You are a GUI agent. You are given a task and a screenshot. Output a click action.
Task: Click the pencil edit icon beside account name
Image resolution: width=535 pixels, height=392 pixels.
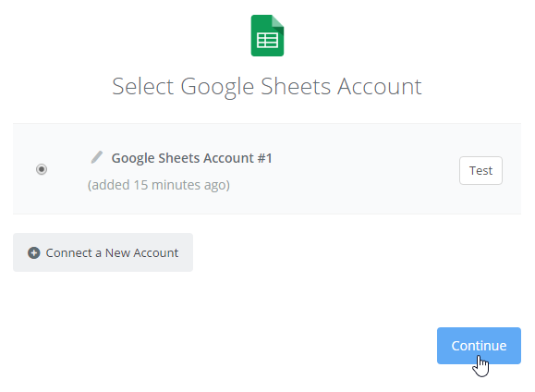[x=97, y=157]
